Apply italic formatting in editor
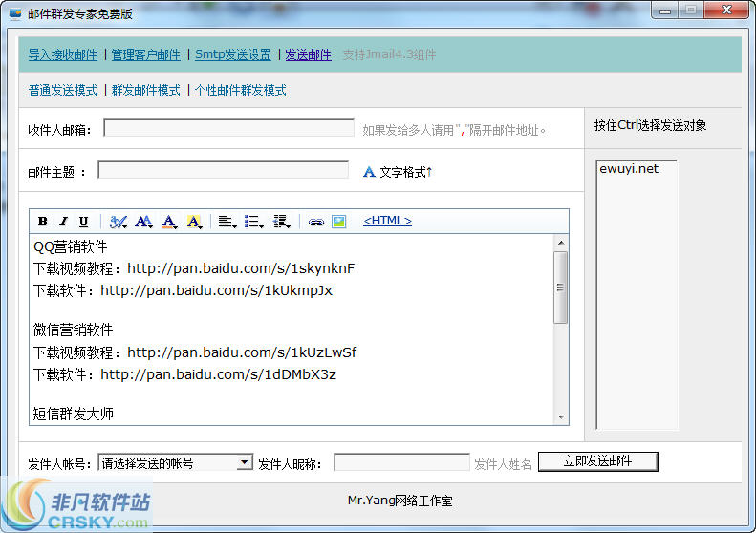This screenshot has height=533, width=756. [x=63, y=222]
